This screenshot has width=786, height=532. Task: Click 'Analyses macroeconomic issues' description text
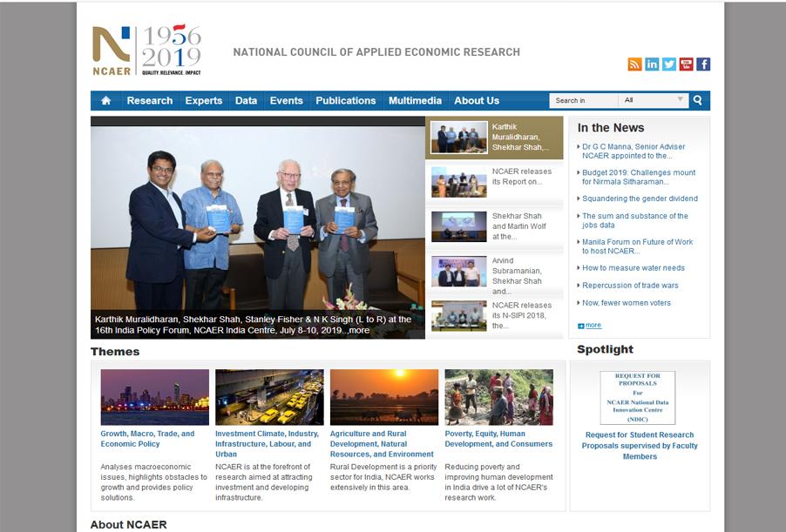153,482
